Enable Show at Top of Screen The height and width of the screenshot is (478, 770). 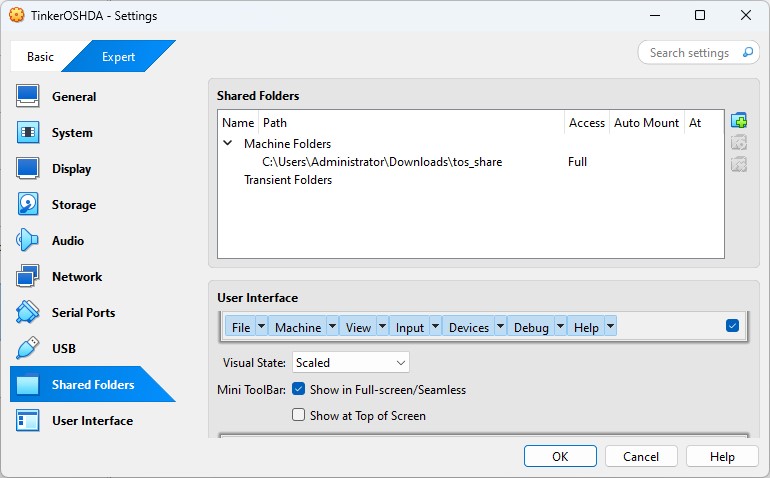[299, 415]
